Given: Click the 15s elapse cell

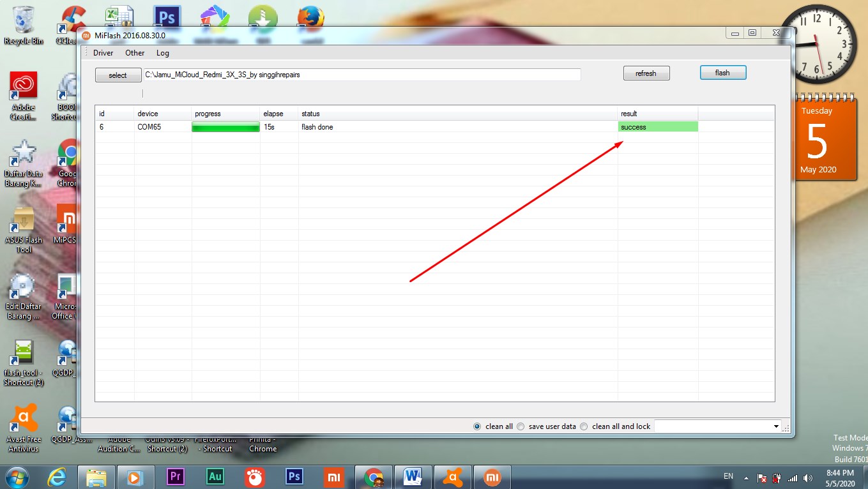Looking at the screenshot, I should [279, 127].
